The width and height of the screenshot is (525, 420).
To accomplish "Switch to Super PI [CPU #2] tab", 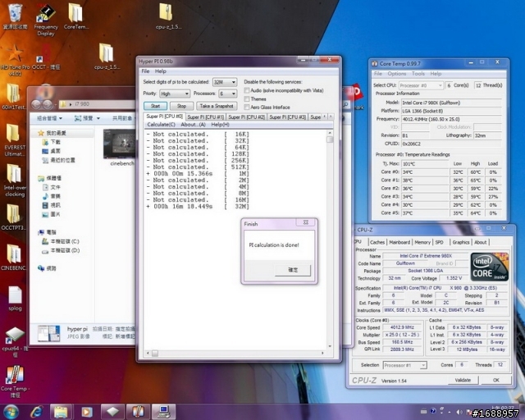I will [246, 116].
